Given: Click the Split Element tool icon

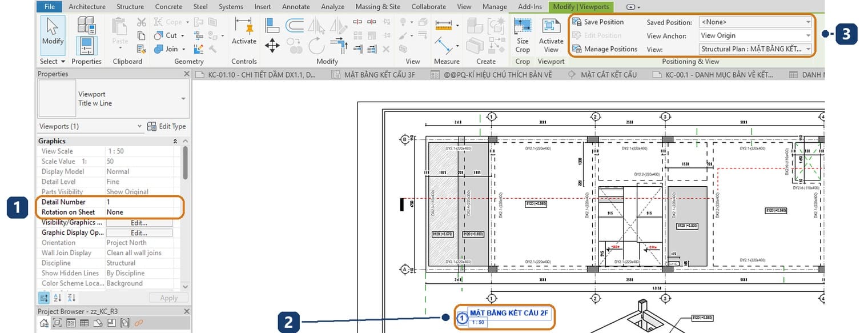Looking at the screenshot, I should (x=358, y=22).
